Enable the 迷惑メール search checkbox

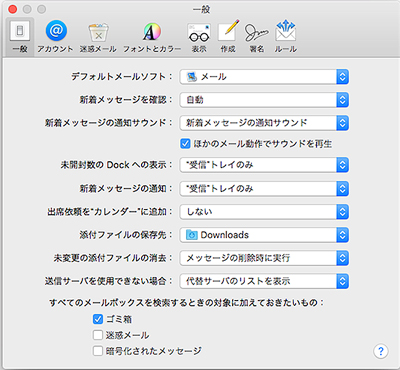(x=98, y=335)
